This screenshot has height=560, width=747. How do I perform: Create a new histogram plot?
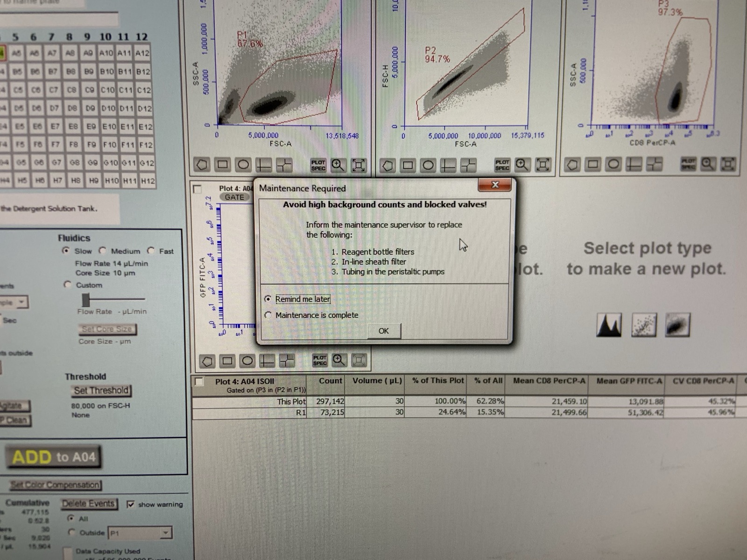(x=609, y=325)
